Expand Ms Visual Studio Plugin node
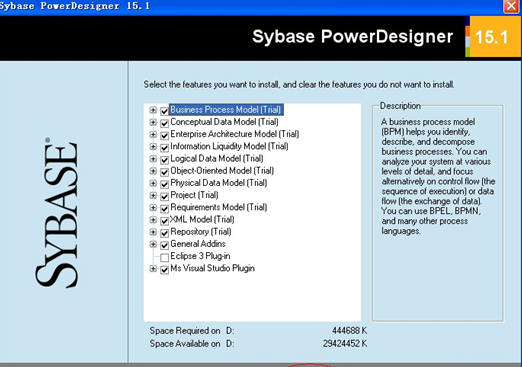Viewport: 522px width, 367px height. point(153,268)
